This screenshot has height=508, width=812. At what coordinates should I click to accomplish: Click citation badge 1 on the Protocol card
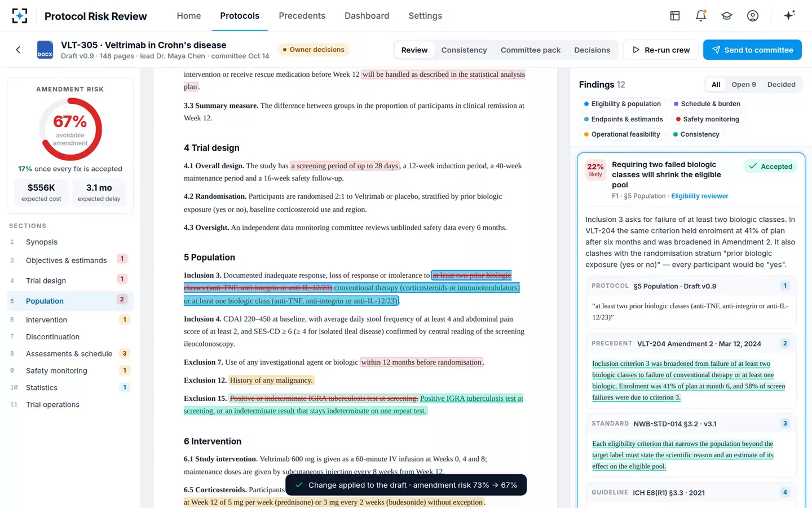pos(785,286)
